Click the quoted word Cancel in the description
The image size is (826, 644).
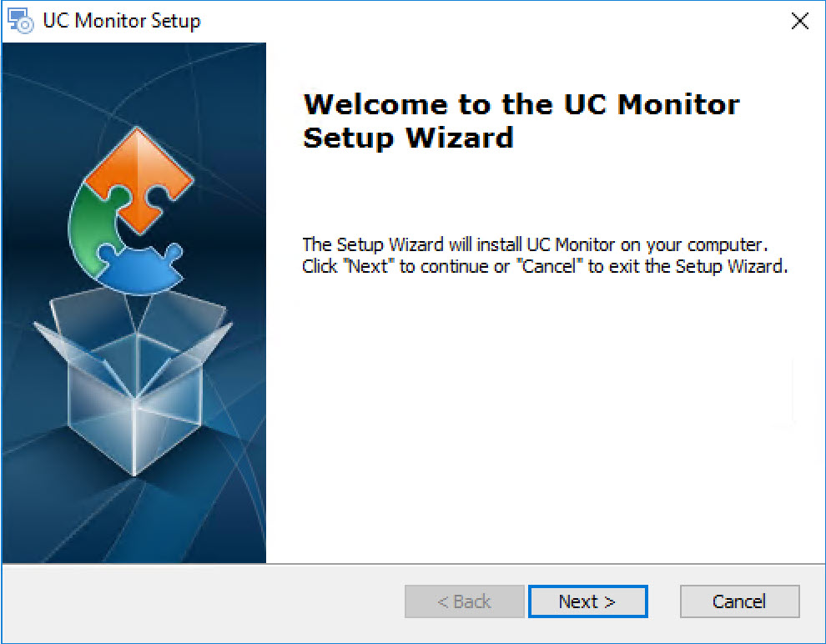[x=549, y=266]
